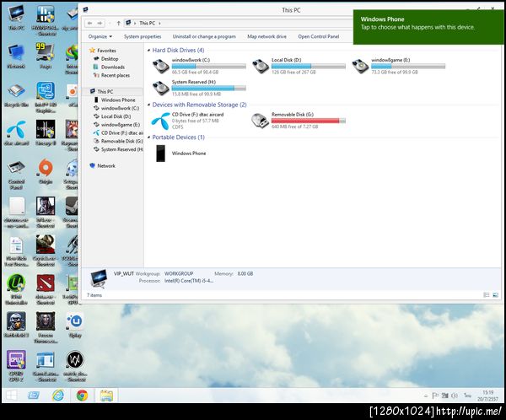Tap the Windows Phone notification toast
This screenshot has height=420, width=506.
click(429, 27)
